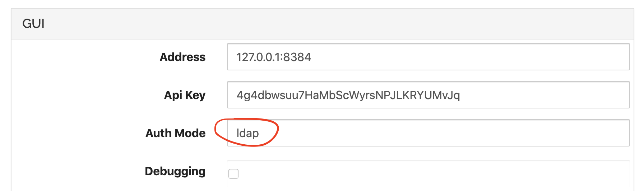Click the API key string starting with 4g4dbwsuu7
Image resolution: width=644 pixels, height=191 pixels.
pyautogui.click(x=348, y=95)
